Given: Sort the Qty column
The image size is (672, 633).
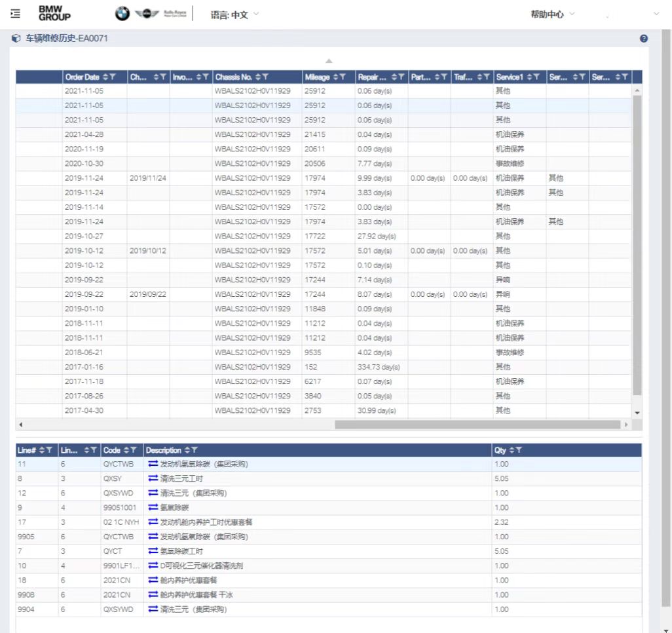Looking at the screenshot, I should [512, 450].
